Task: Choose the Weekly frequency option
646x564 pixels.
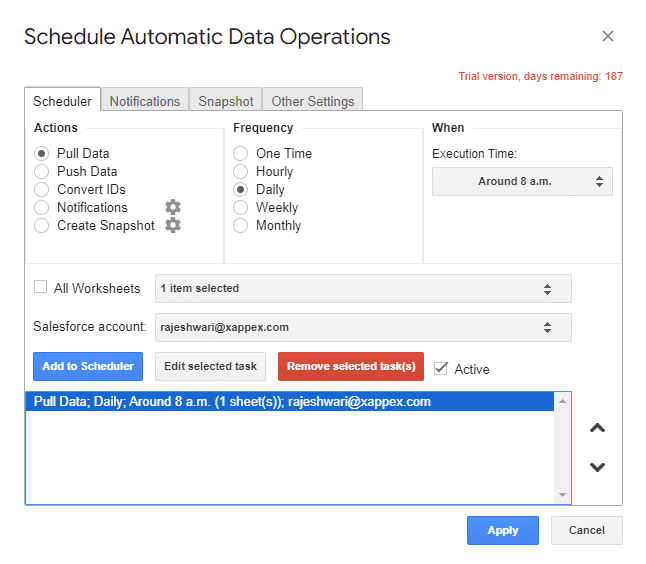Action: tap(241, 208)
